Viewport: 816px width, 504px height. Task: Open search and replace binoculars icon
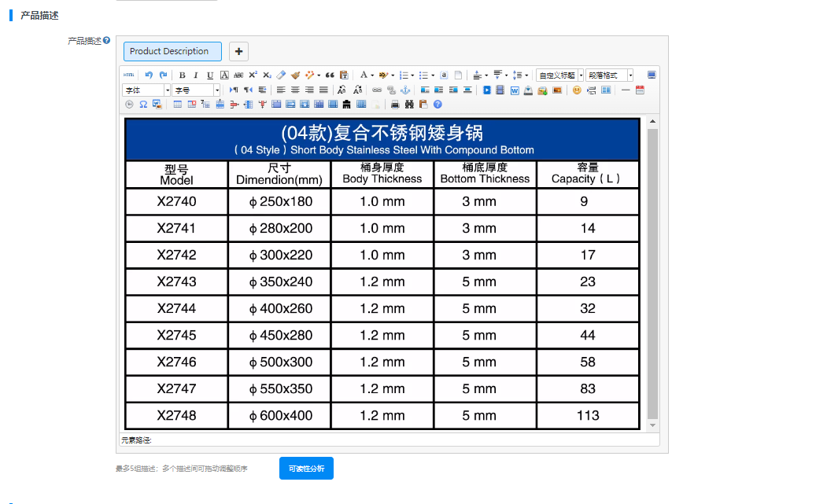point(409,104)
